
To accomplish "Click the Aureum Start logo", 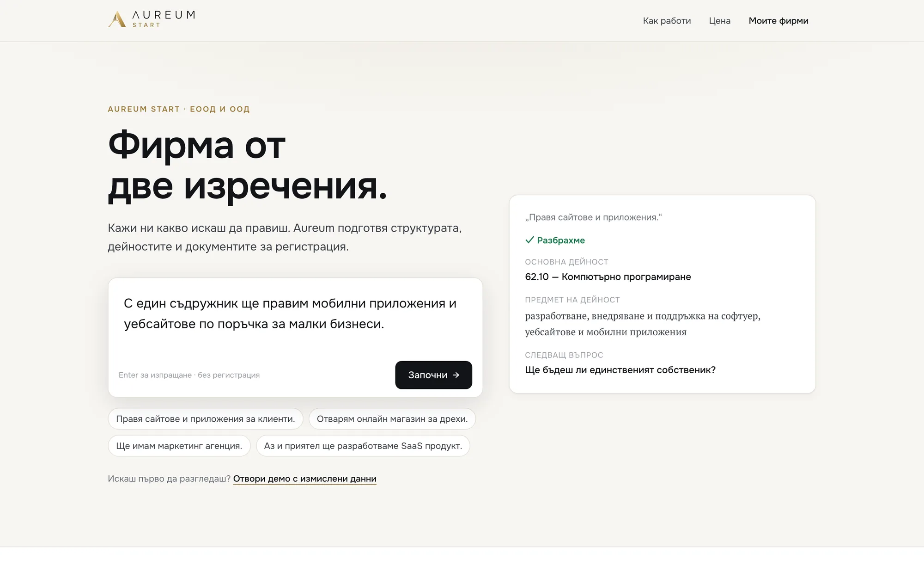I will [x=152, y=19].
